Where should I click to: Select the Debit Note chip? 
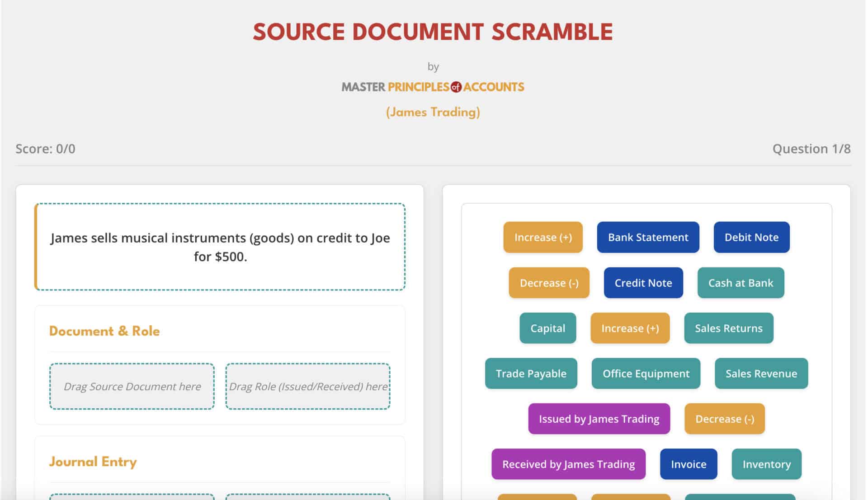(x=751, y=237)
